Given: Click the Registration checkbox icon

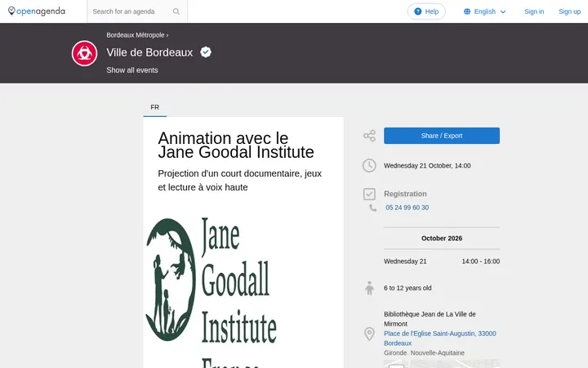Looking at the screenshot, I should 369,194.
